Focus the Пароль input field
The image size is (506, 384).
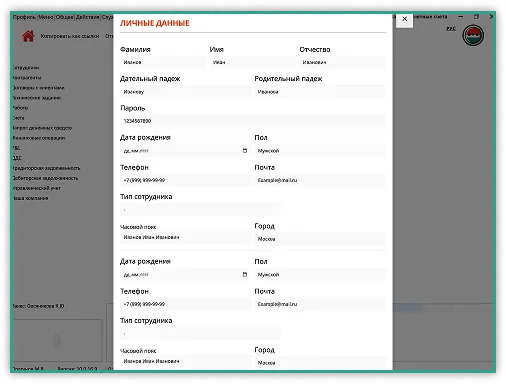pos(253,121)
